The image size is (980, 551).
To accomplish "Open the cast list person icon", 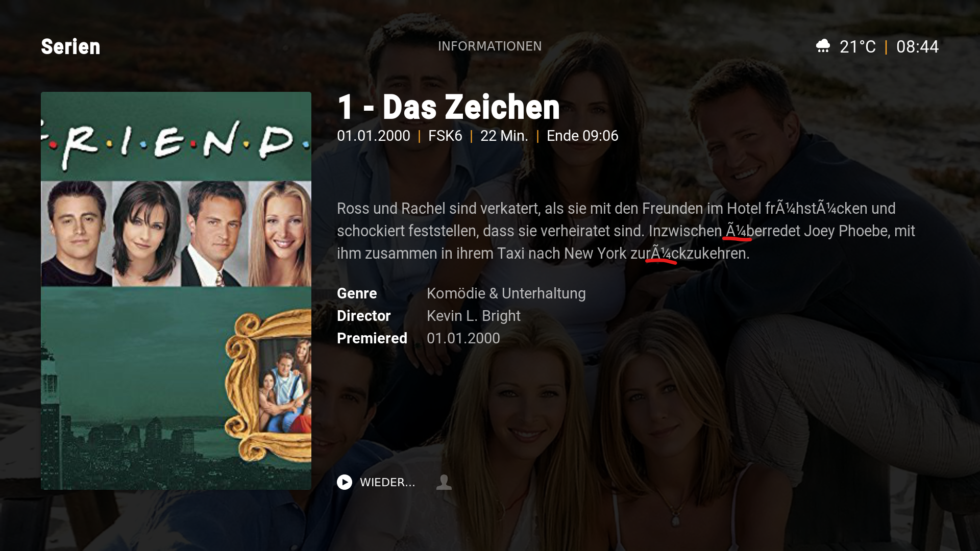I will click(x=444, y=482).
